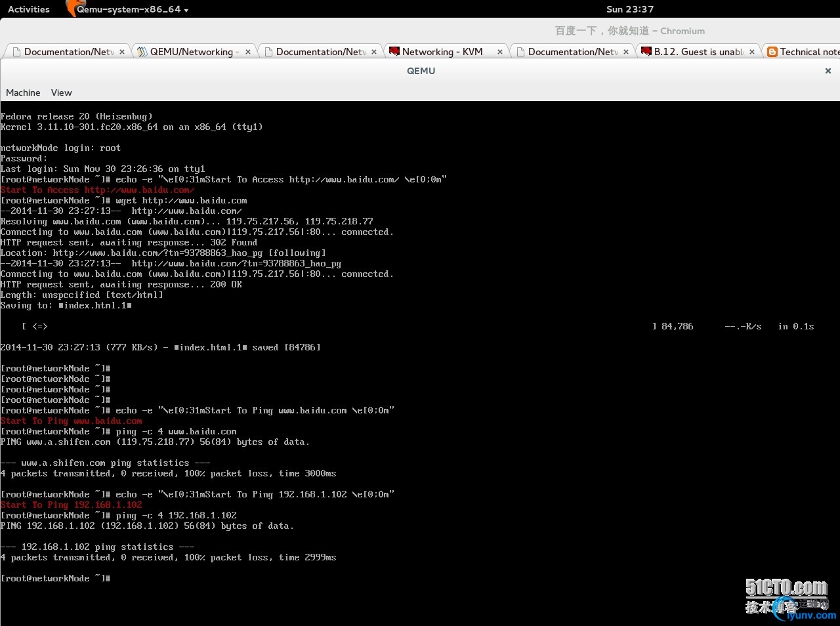Click the 'Fedora release 20 (Heisenbug)' line
Image resolution: width=840 pixels, height=626 pixels.
tap(77, 117)
